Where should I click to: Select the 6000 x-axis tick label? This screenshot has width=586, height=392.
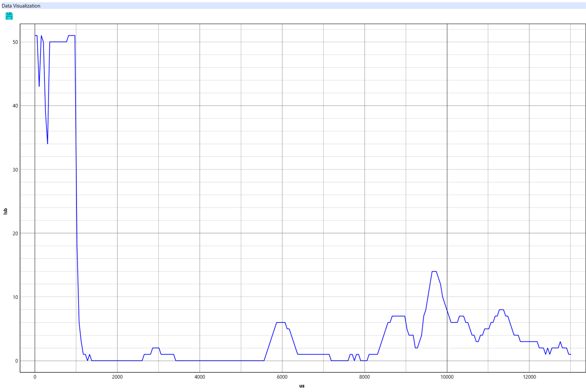click(282, 377)
